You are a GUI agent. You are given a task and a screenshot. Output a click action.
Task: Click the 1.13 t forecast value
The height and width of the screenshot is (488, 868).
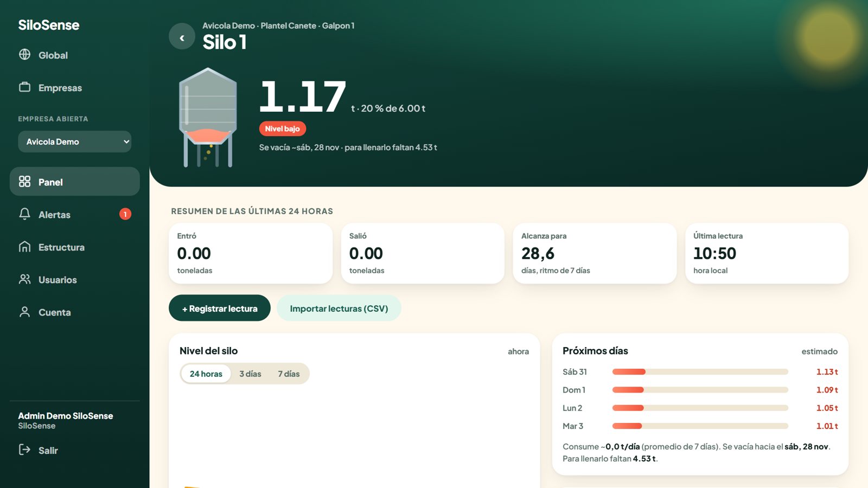[x=827, y=371]
